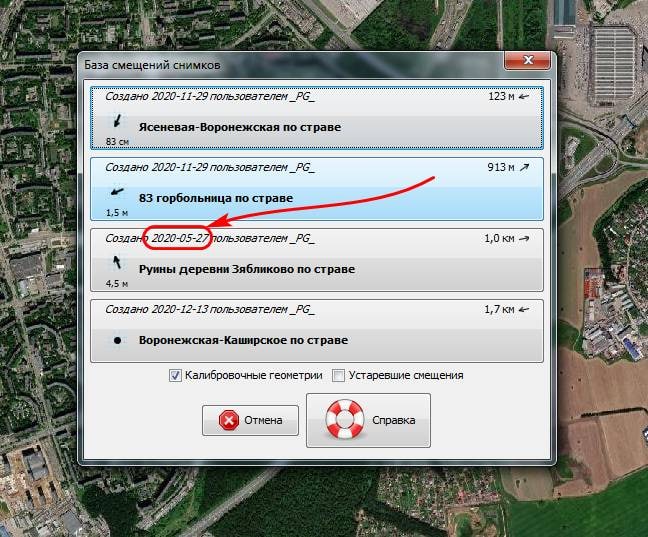
Task: Select the 83 горбольница по страве entry
Action: [x=317, y=189]
